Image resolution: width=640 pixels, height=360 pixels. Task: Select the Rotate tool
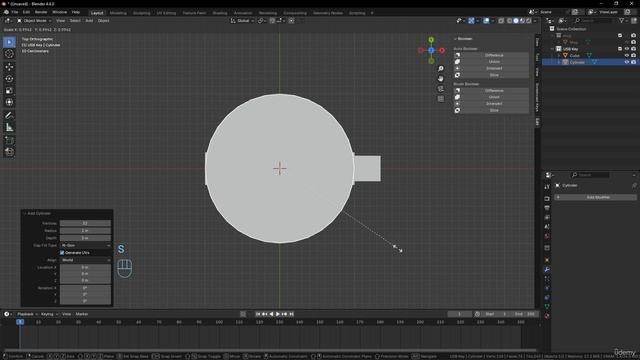(9, 79)
